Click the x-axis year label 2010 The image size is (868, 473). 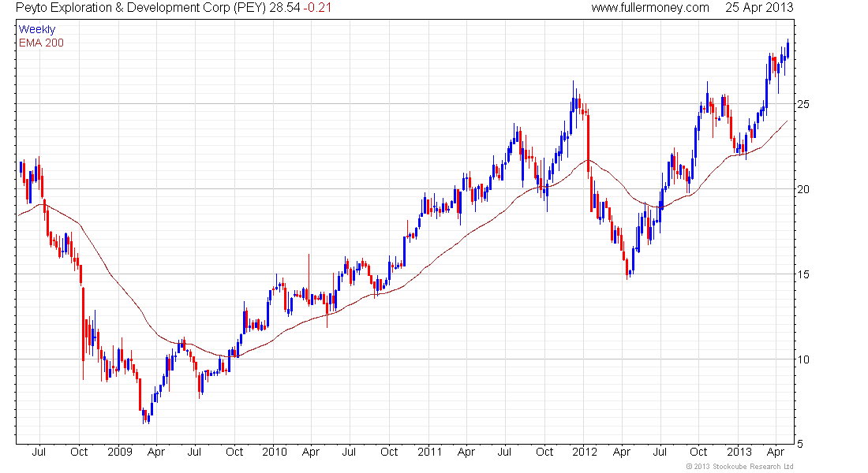tap(275, 452)
